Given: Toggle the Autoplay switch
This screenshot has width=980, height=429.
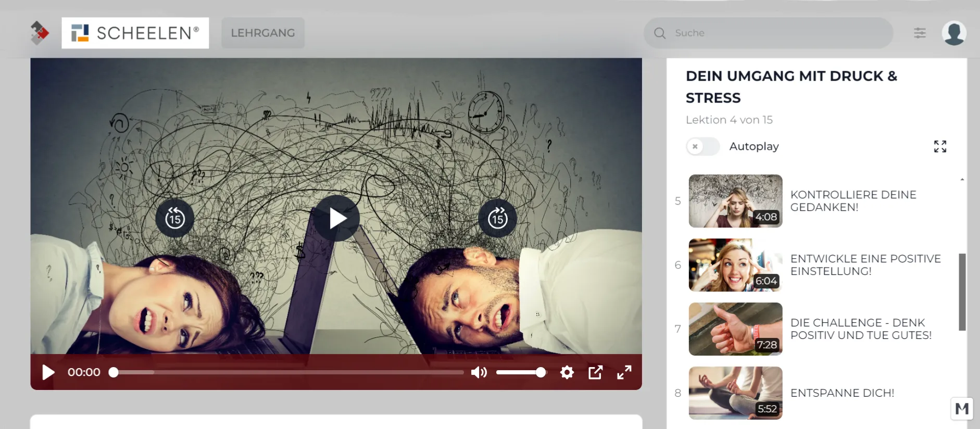Looking at the screenshot, I should coord(703,146).
